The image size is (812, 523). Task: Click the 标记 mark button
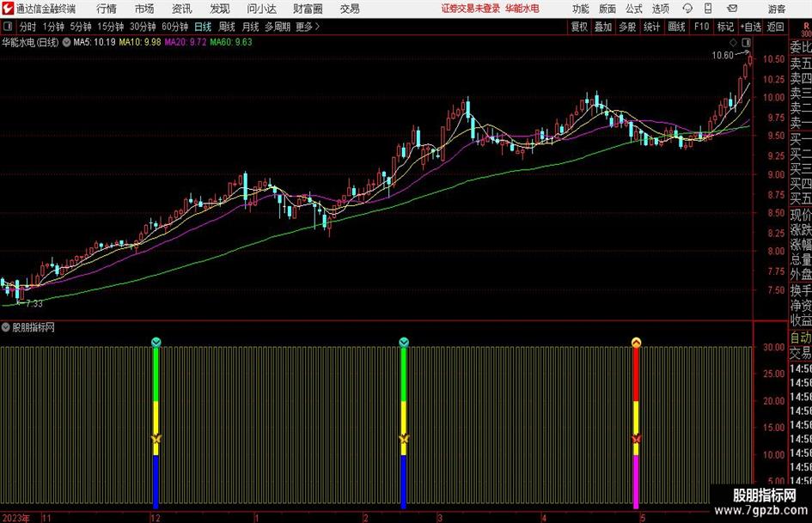(x=725, y=27)
